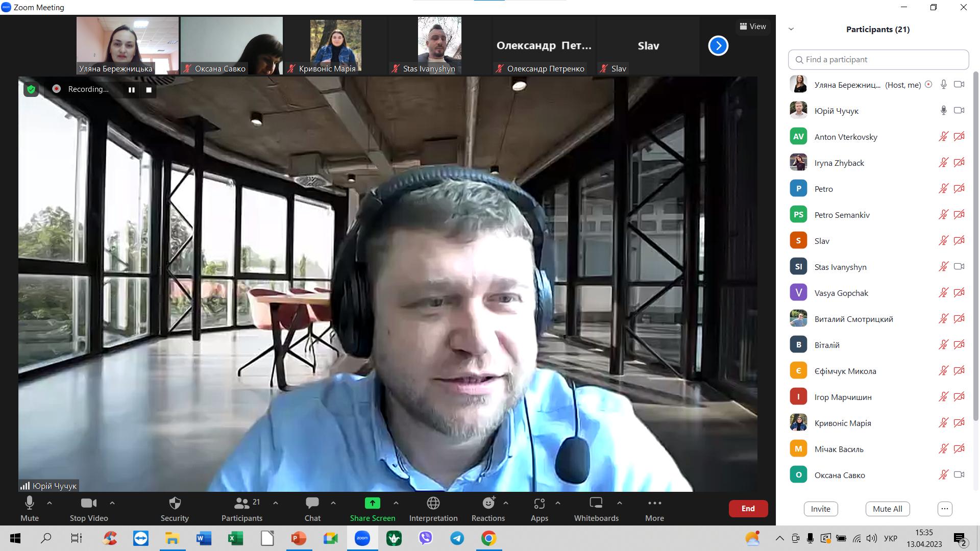The height and width of the screenshot is (551, 980).
Task: Open the Reactions smiley icon
Action: click(x=488, y=504)
